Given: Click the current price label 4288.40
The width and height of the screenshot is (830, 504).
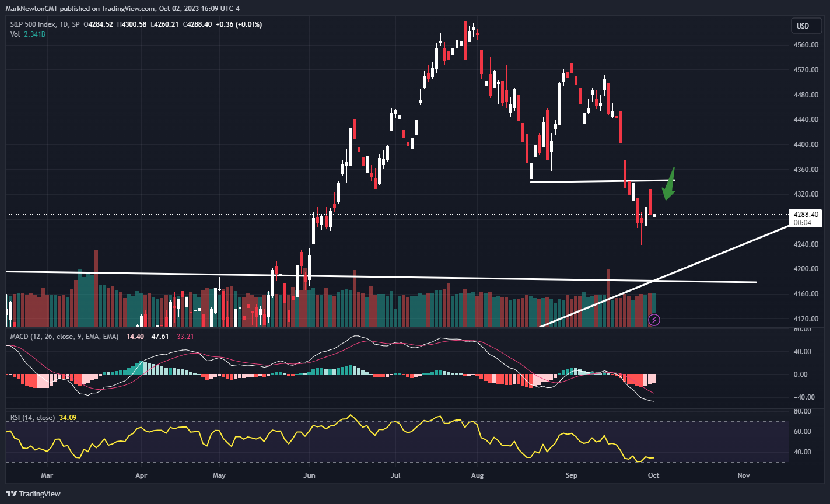Looking at the screenshot, I should tap(805, 215).
